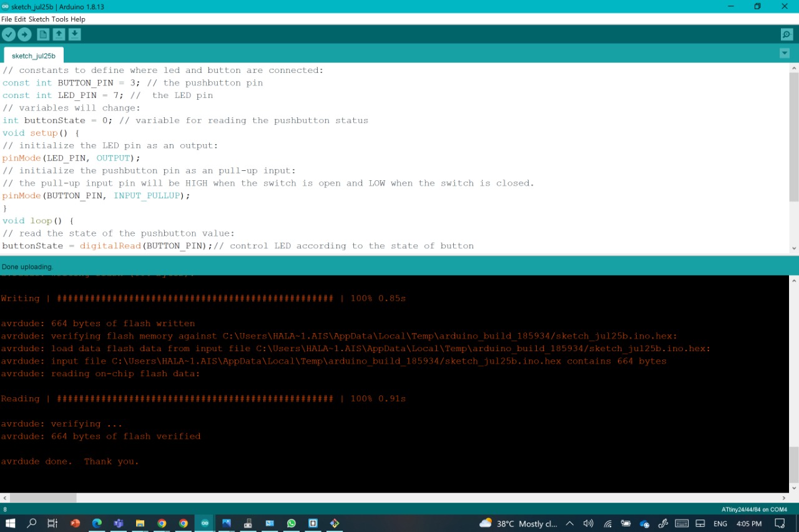Click the console vertical scrollbar thumb
Image resolution: width=799 pixels, height=532 pixels.
tap(794, 465)
